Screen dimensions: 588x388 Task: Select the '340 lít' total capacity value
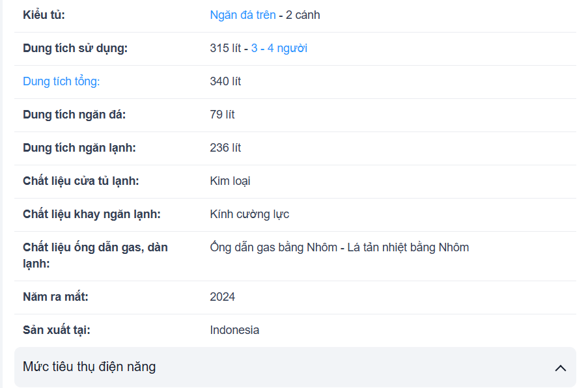click(225, 81)
